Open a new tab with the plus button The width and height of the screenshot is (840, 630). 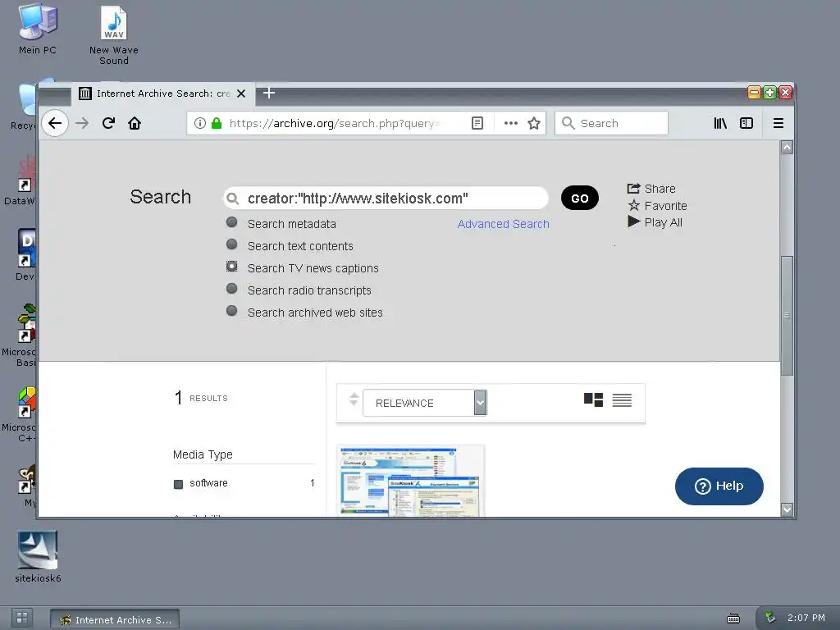269,93
